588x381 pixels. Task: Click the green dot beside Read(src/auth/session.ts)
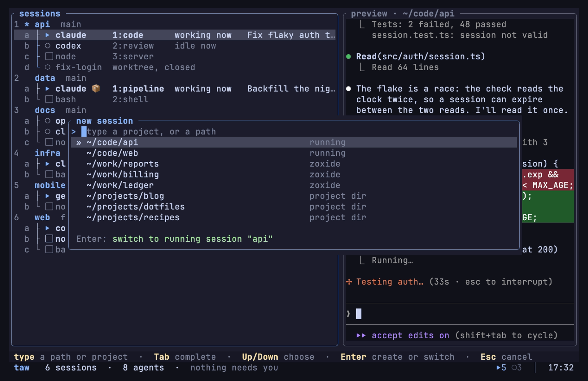click(x=349, y=57)
